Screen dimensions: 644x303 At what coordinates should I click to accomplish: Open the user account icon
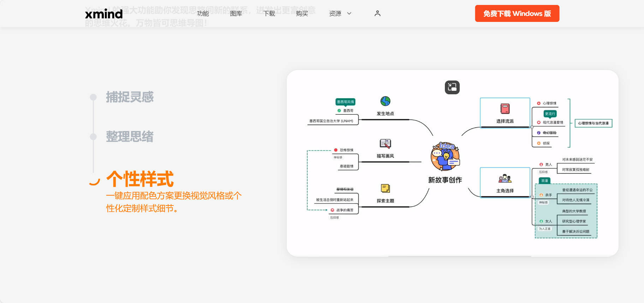pos(377,13)
